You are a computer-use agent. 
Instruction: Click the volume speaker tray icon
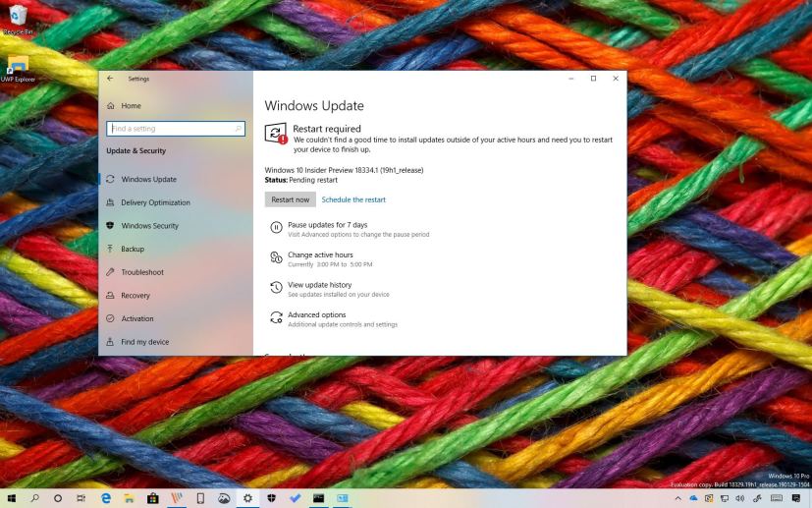[740, 498]
